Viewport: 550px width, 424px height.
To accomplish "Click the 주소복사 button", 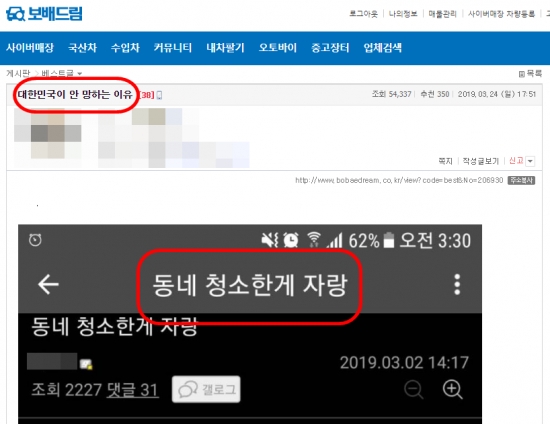I will (521, 180).
